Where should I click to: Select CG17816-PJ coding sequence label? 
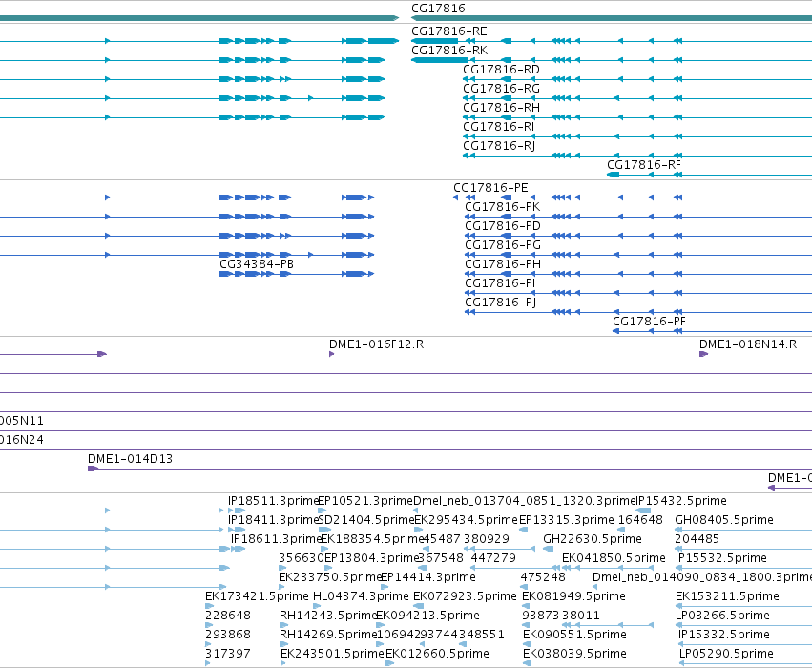[500, 303]
